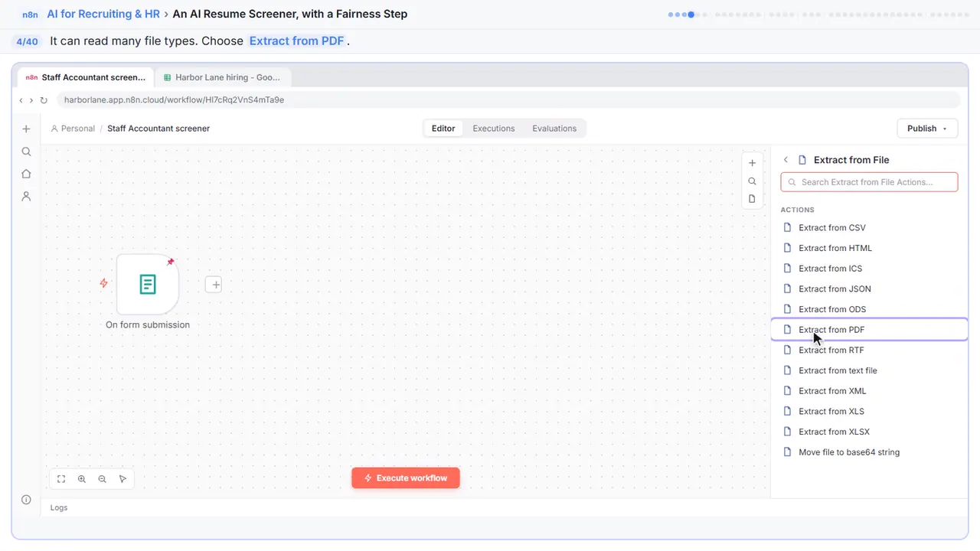
Task: Reload the page with the browser refresh icon
Action: click(x=44, y=100)
